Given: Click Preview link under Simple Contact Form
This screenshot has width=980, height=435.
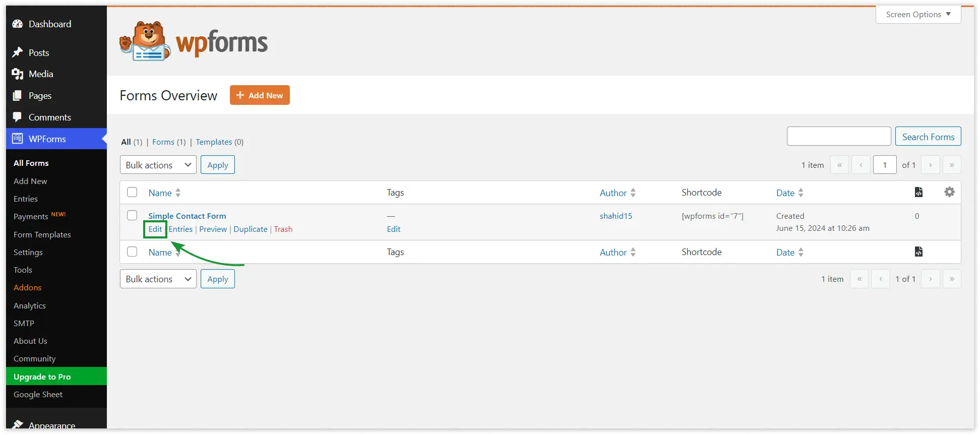Looking at the screenshot, I should (x=213, y=229).
